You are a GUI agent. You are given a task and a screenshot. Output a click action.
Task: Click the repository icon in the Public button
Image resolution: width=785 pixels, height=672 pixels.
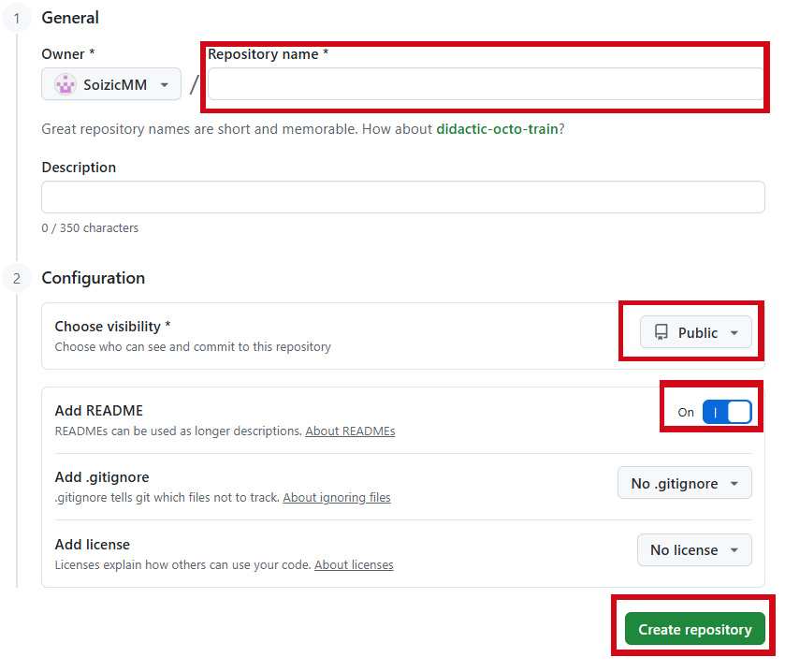(661, 332)
